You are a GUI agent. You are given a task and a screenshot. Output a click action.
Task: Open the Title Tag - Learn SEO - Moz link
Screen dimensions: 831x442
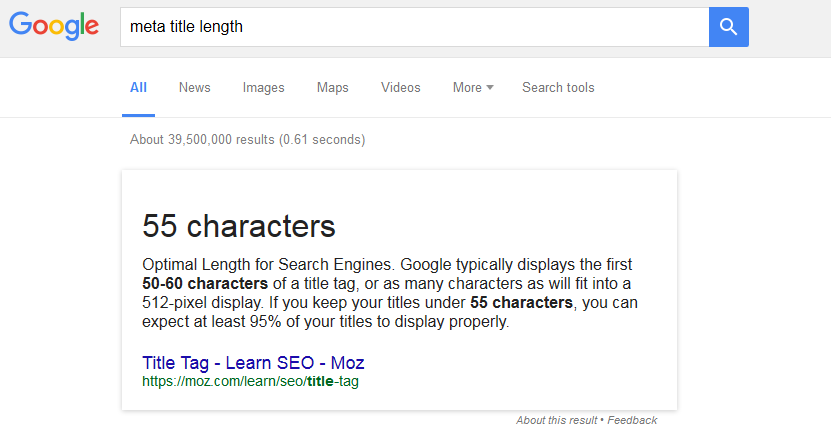(x=253, y=363)
